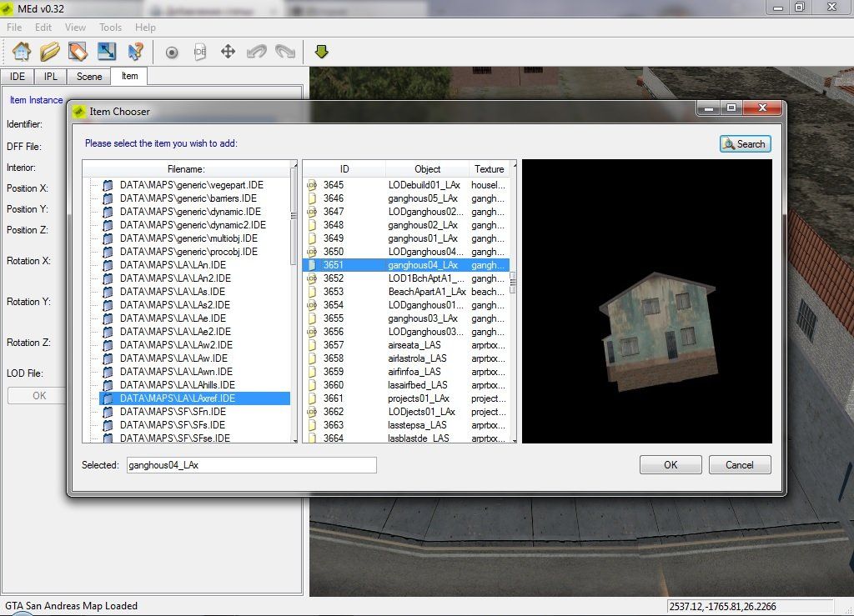Switch to the IDE tab
854x616 pixels.
pyautogui.click(x=18, y=77)
